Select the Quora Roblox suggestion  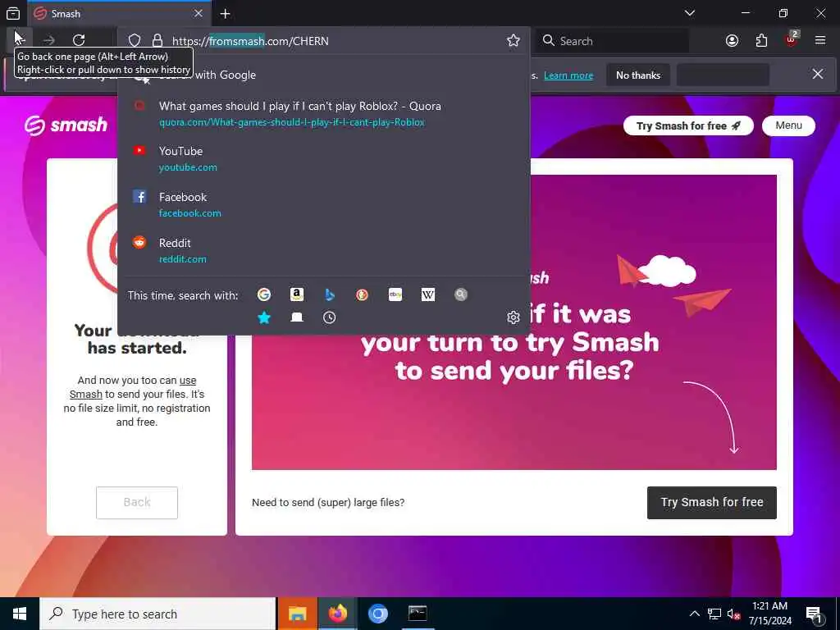tap(324, 113)
